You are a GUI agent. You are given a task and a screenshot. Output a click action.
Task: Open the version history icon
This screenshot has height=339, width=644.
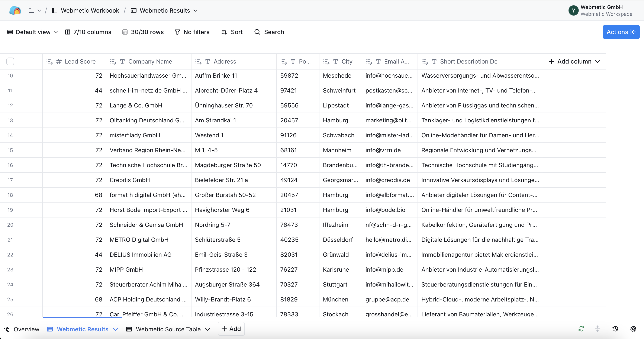tap(615, 329)
